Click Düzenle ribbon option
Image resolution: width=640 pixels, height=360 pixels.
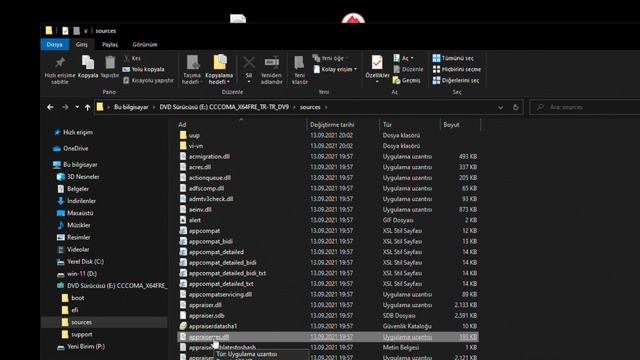coord(408,69)
